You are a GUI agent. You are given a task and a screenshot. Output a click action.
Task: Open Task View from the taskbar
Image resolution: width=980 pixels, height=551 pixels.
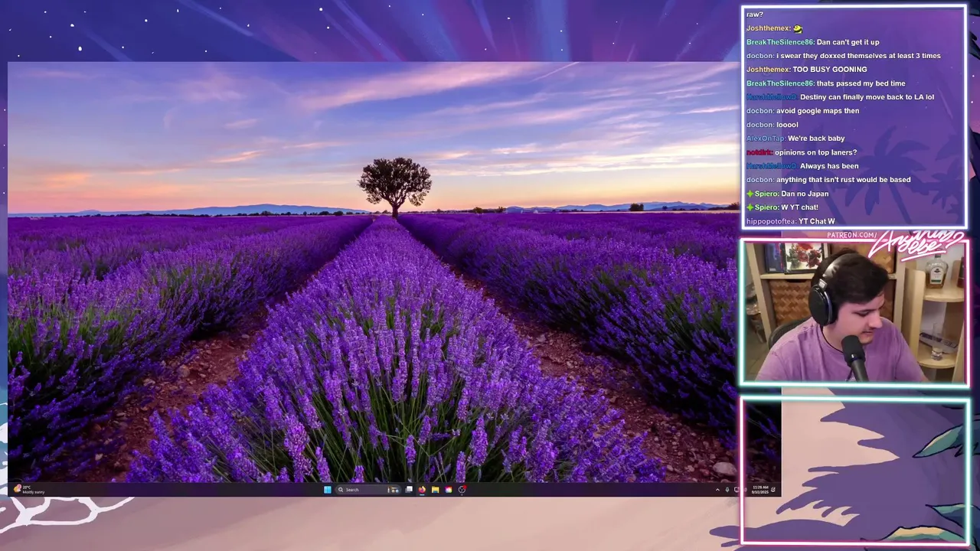[x=409, y=490]
